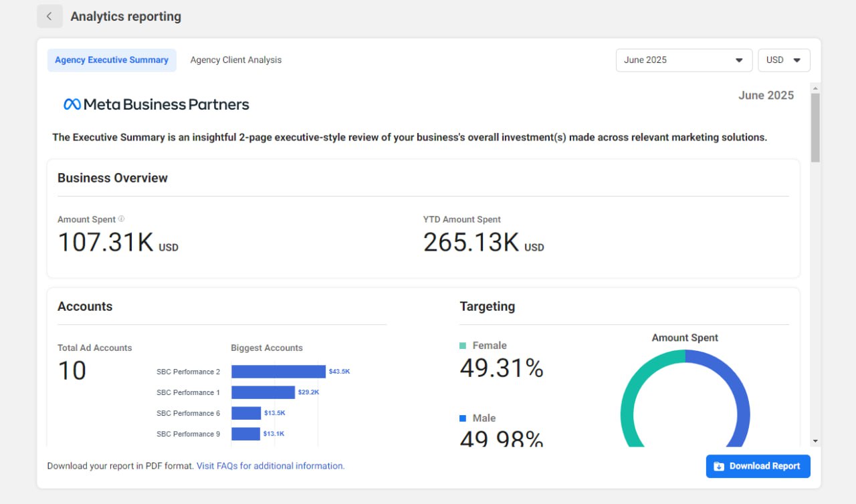The width and height of the screenshot is (856, 504).
Task: Click the Targeting section heading
Action: coord(488,307)
